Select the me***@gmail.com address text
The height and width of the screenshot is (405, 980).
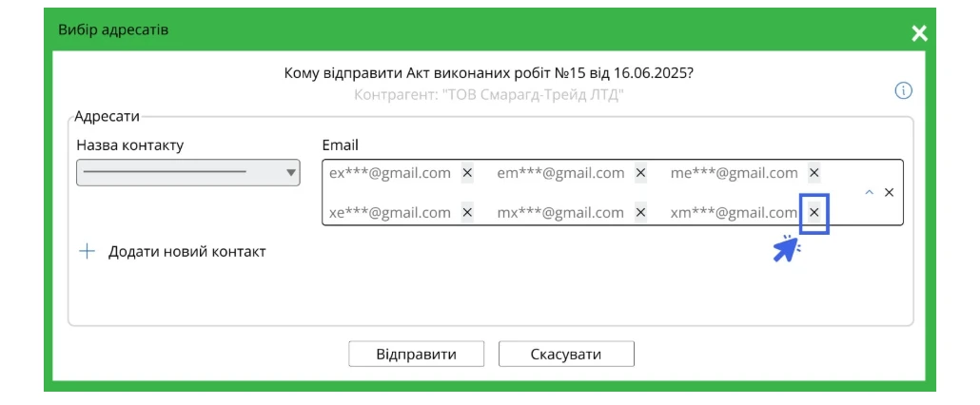pyautogui.click(x=735, y=173)
